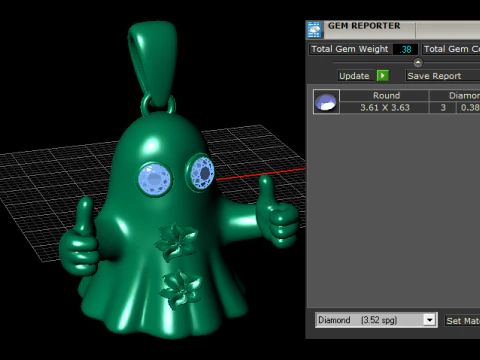Click the 3.61 X 3.63 size cell
Screen dimensions: 480x360
[385, 108]
